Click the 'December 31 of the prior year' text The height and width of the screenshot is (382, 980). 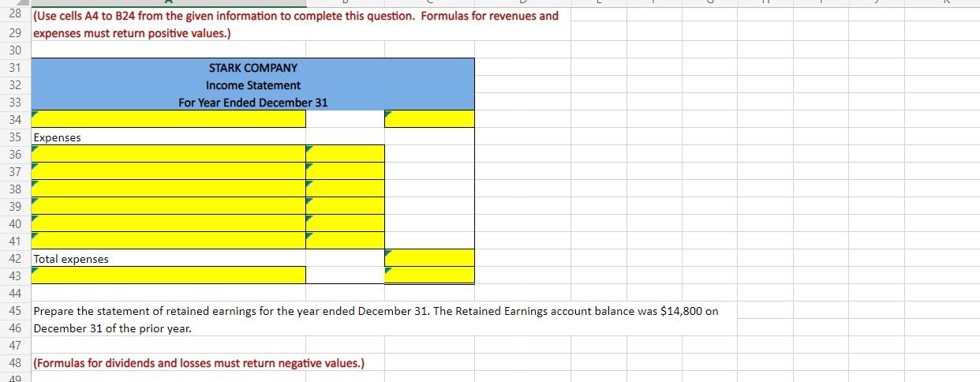click(112, 328)
